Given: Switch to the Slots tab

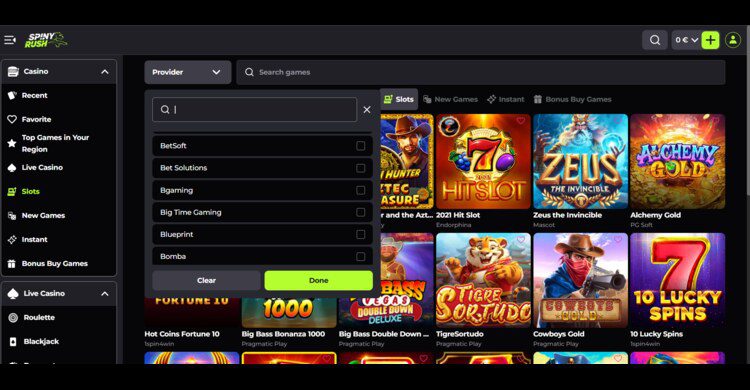Looking at the screenshot, I should (x=399, y=100).
